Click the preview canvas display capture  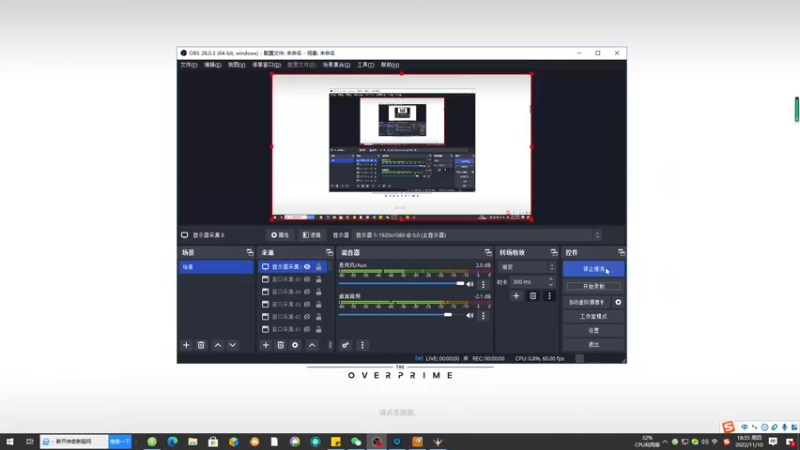(402, 147)
